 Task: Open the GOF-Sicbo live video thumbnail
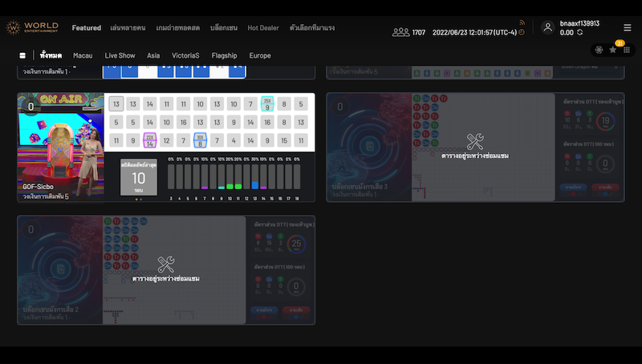[61, 148]
